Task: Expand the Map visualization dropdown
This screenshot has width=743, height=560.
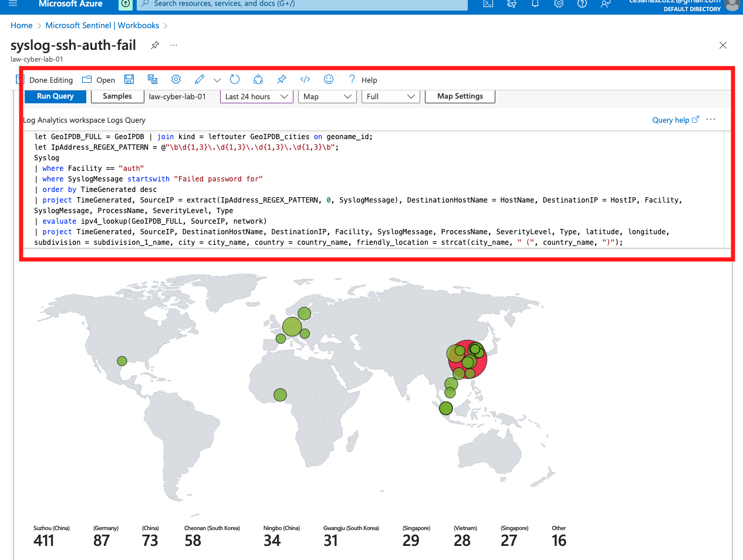Action: pyautogui.click(x=327, y=96)
